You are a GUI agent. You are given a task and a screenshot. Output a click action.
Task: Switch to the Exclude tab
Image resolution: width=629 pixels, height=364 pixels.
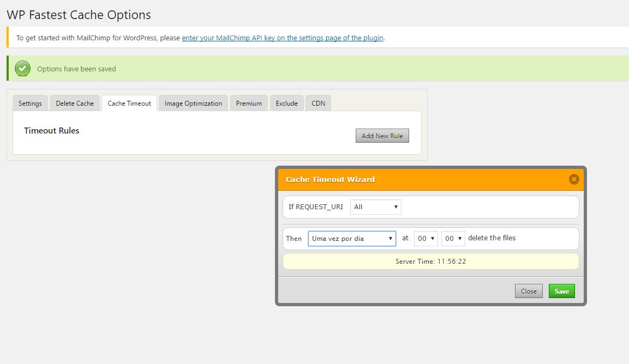tap(287, 103)
